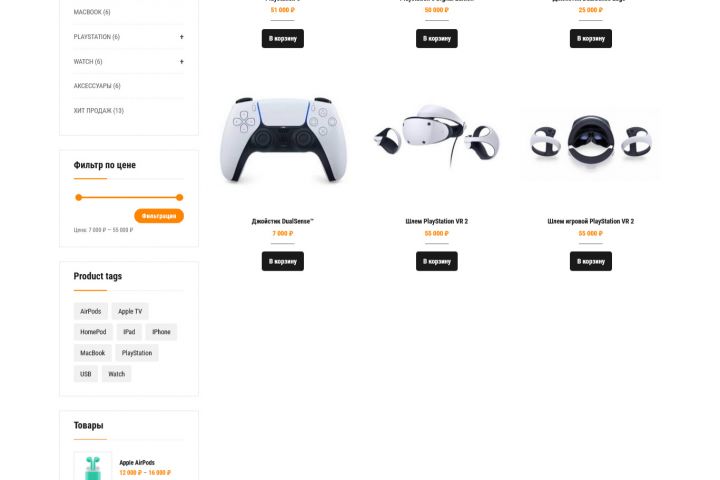The width and height of the screenshot is (720, 480).
Task: Select the Apple TV product tag
Action: point(130,311)
